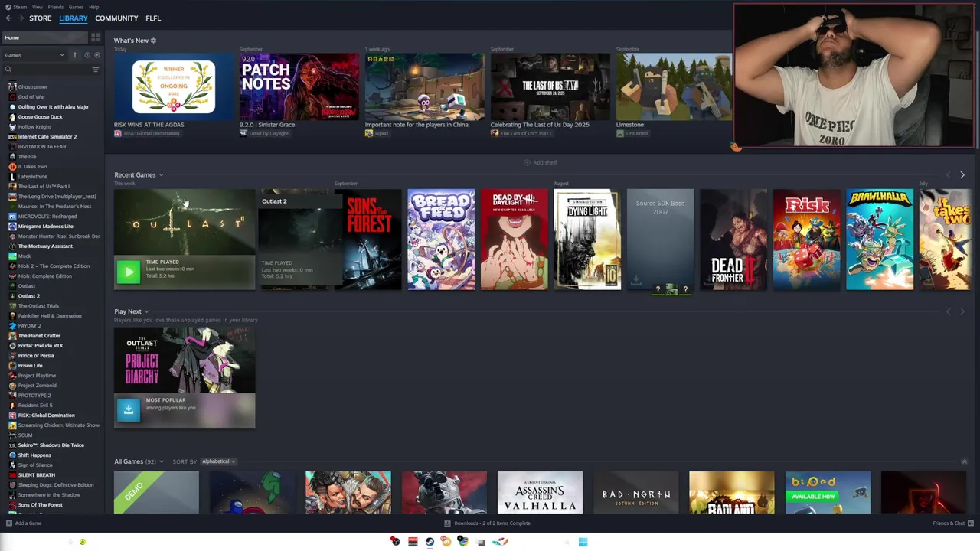Click the Add shelf plus icon
The image size is (980, 551).
point(527,162)
